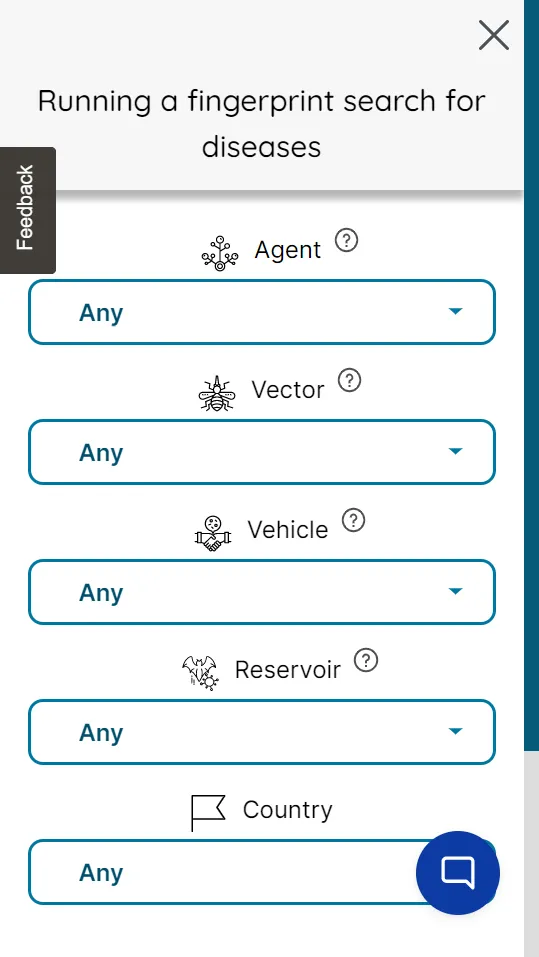The image size is (539, 957).
Task: Click the Reservoir bat icon
Action: pyautogui.click(x=200, y=673)
